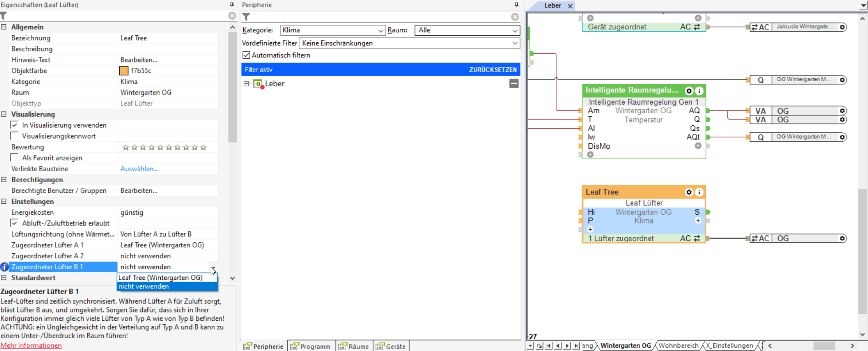The image size is (868, 351).
Task: Jump to last page with the navigation arrow
Action: 577,346
